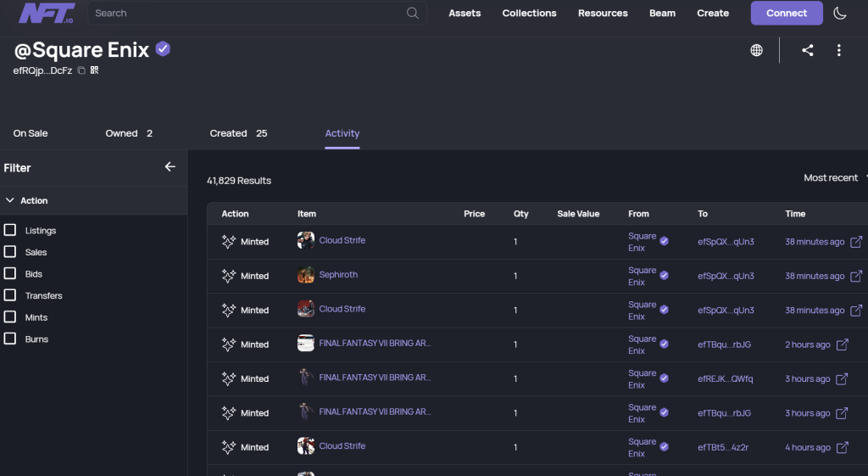Viewport: 868px width, 476px height.
Task: Open external link for Sephiroth row
Action: pos(856,276)
